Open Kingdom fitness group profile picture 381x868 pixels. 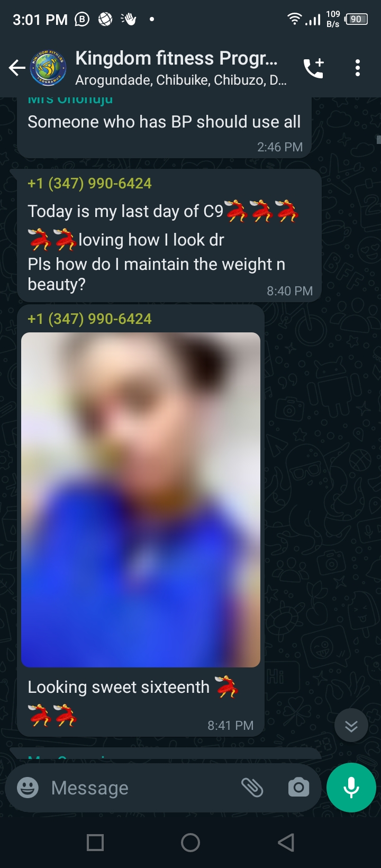tap(48, 68)
